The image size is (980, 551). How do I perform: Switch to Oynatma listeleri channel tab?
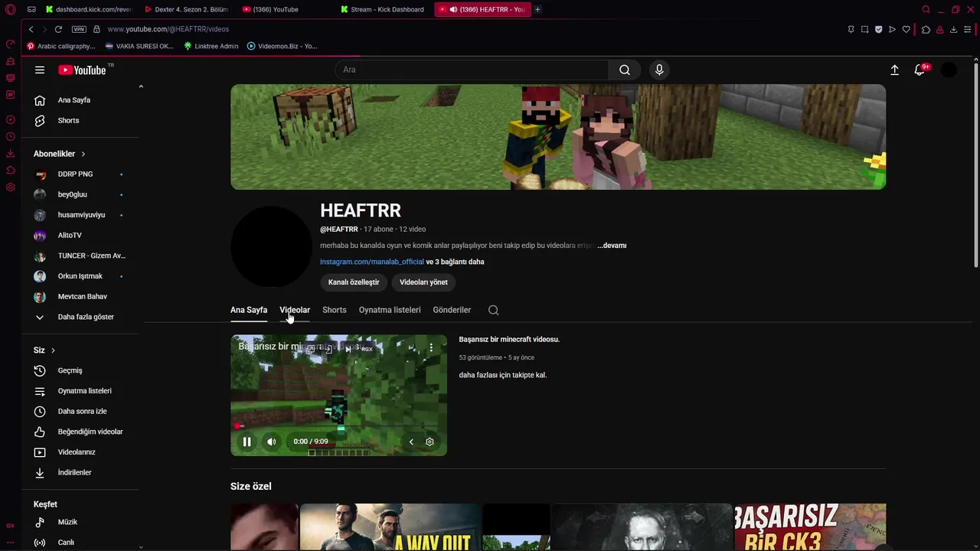pos(390,310)
